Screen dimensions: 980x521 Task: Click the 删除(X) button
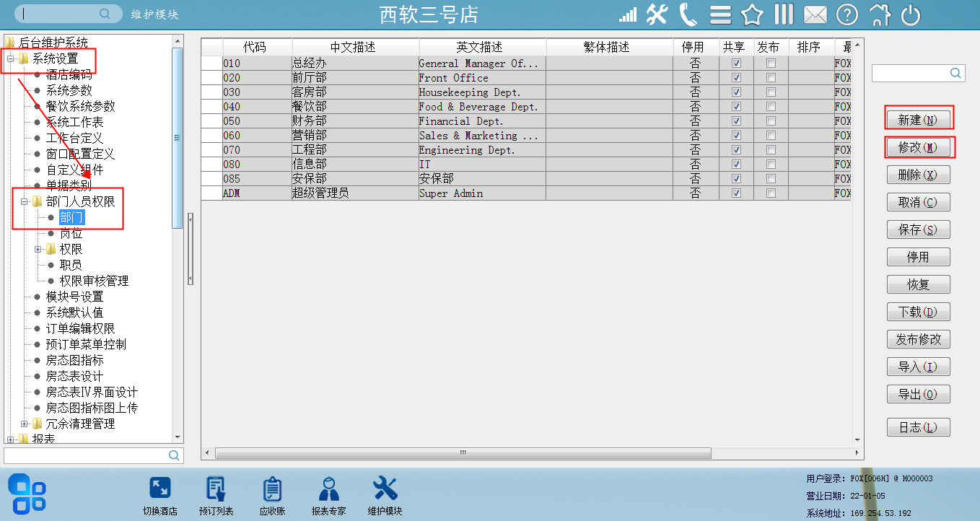click(x=918, y=175)
